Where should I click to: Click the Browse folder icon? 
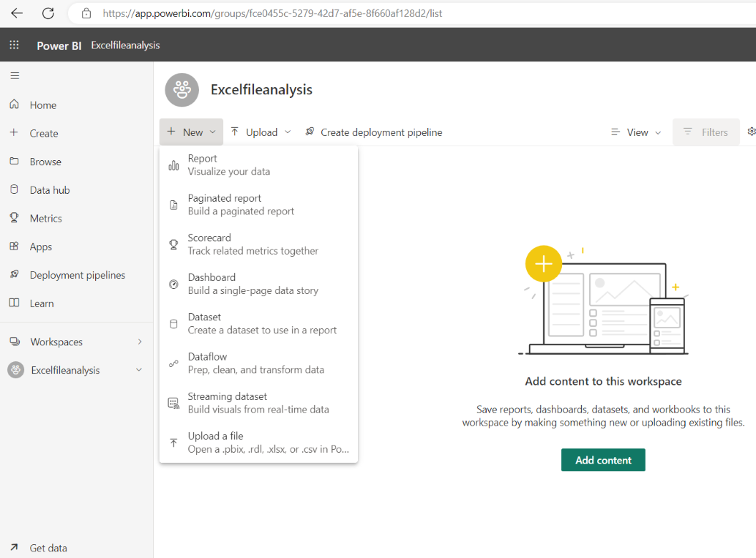(x=15, y=161)
